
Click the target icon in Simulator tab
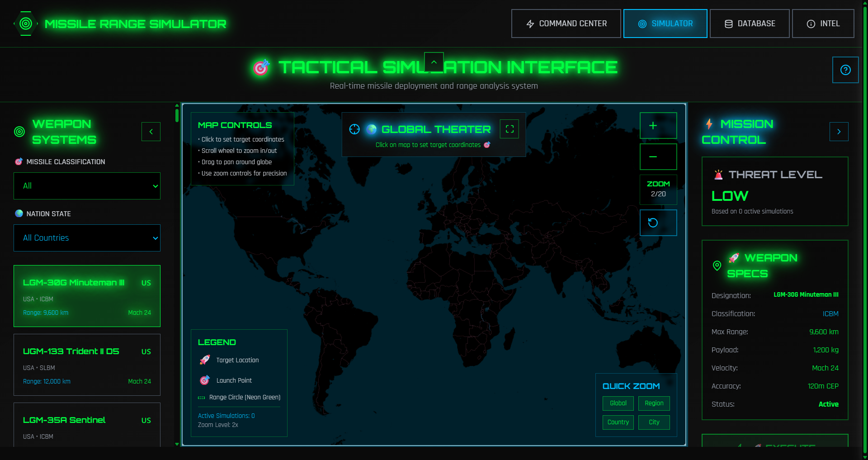tap(642, 24)
